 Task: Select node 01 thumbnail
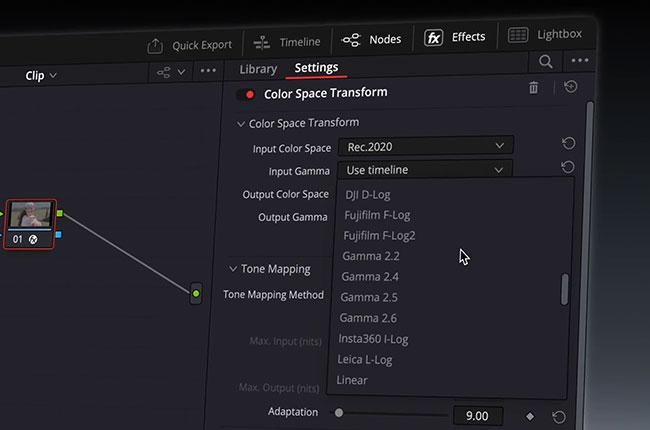30,214
